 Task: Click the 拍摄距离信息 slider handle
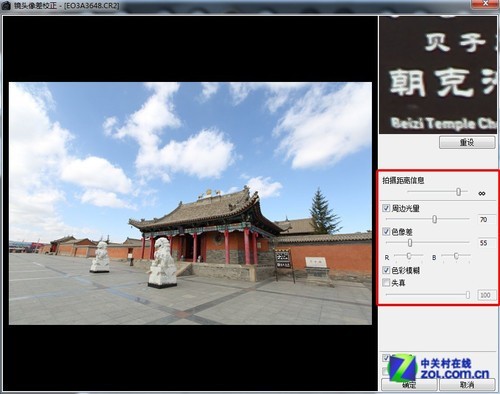coord(458,192)
